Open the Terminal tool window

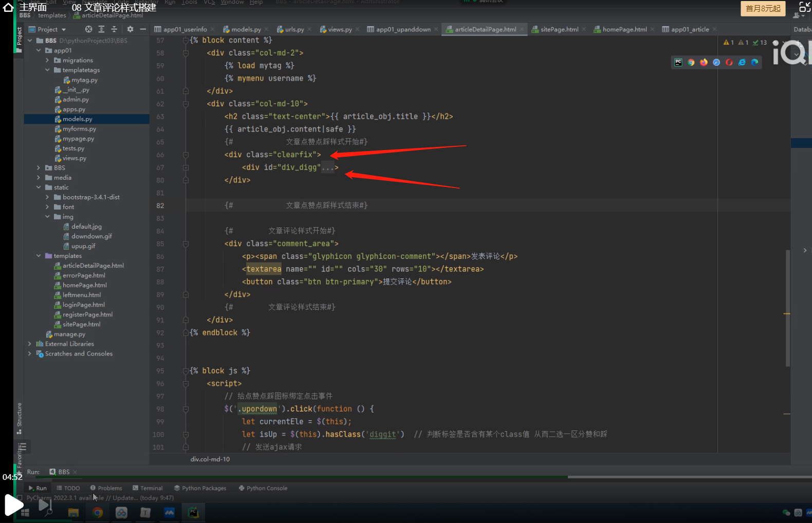point(147,489)
